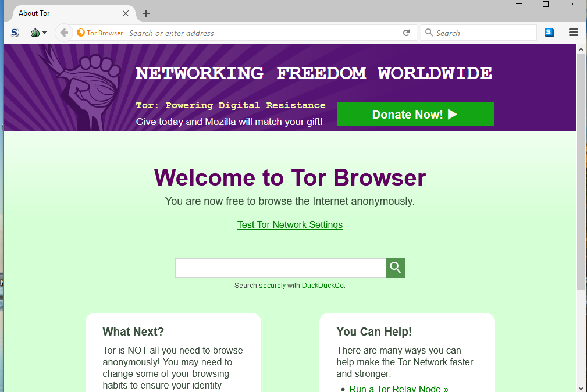Open a new tab with the plus button
587x392 pixels.
point(146,13)
